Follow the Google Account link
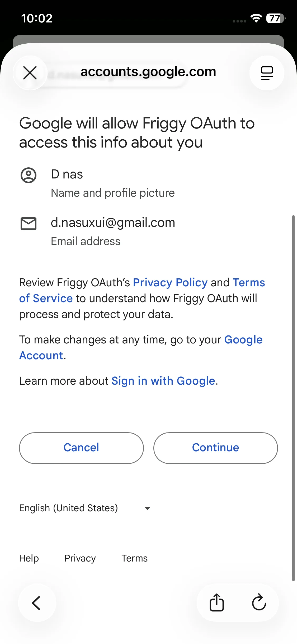This screenshot has height=644, width=297. (x=243, y=340)
